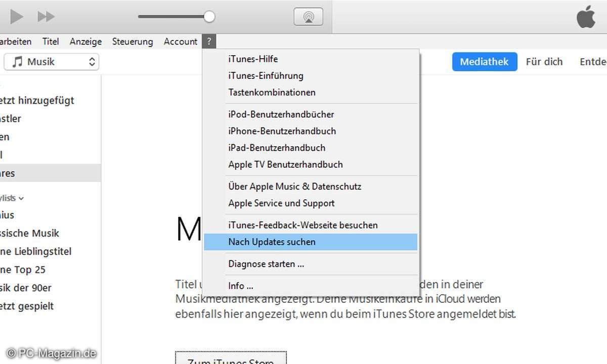
Task: Click the fast-forward button
Action: (x=46, y=17)
